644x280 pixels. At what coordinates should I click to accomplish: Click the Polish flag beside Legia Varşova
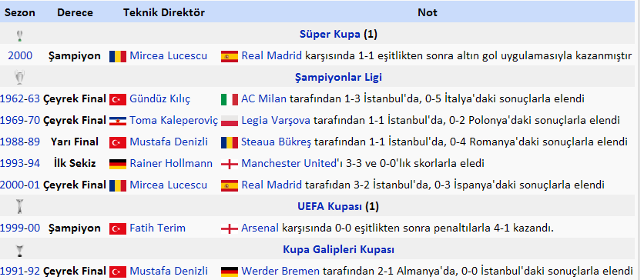(230, 121)
